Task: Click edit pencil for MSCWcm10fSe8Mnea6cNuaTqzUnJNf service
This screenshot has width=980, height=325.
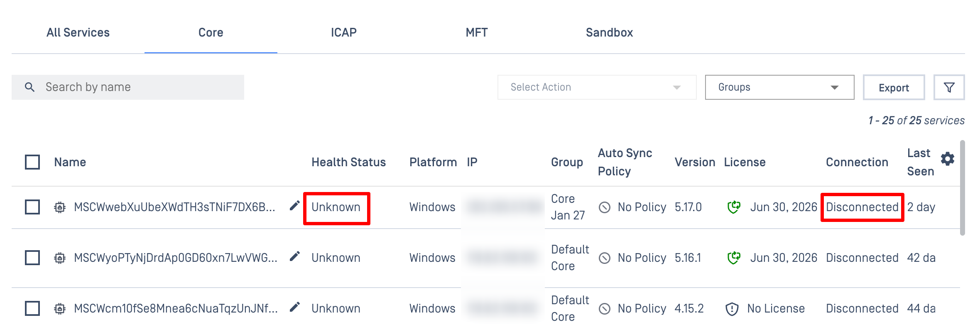Action: click(x=294, y=307)
